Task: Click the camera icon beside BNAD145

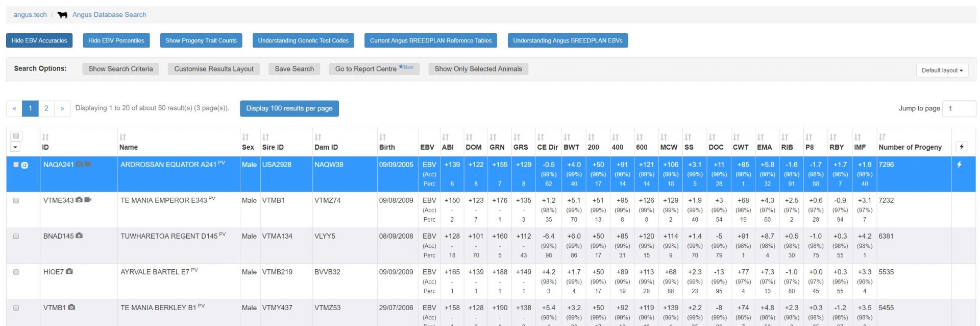Action: pos(79,236)
